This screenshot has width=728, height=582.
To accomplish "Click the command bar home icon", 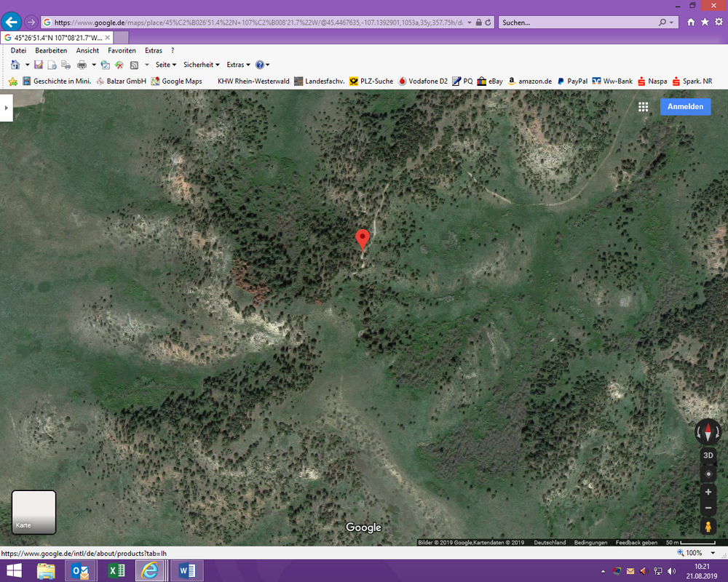I will point(15,65).
